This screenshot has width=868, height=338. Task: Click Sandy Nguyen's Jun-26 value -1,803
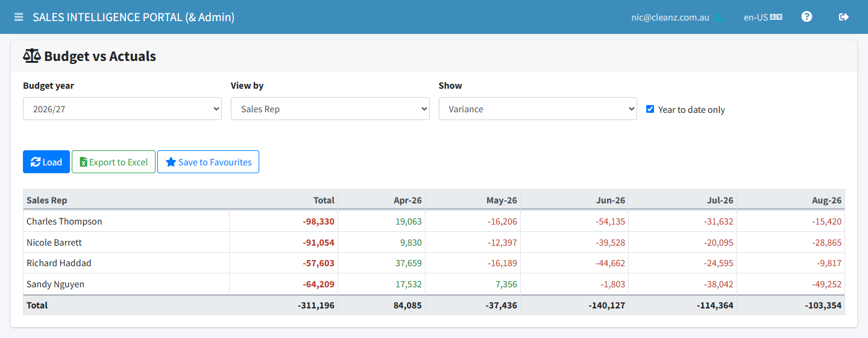pyautogui.click(x=613, y=284)
